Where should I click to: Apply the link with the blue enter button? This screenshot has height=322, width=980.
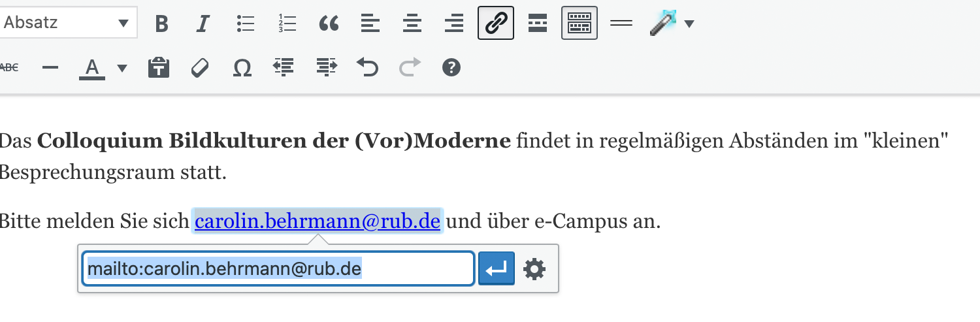point(497,268)
